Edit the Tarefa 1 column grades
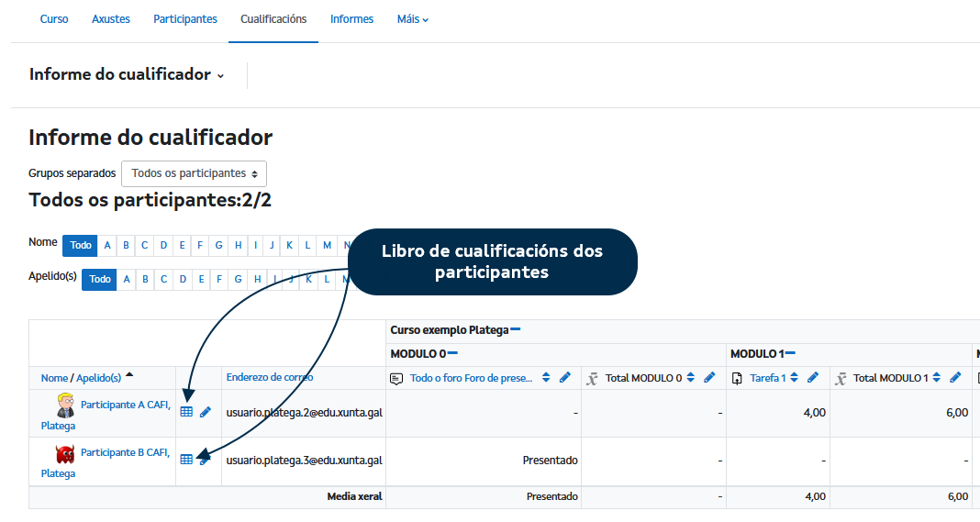Image resolution: width=980 pixels, height=522 pixels. [x=813, y=378]
